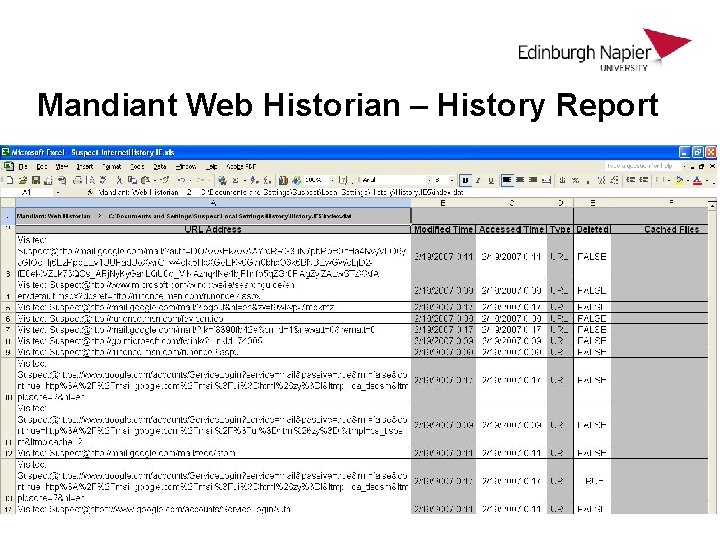The width and height of the screenshot is (720, 540).
Task: Select column A header
Action: tap(213, 202)
